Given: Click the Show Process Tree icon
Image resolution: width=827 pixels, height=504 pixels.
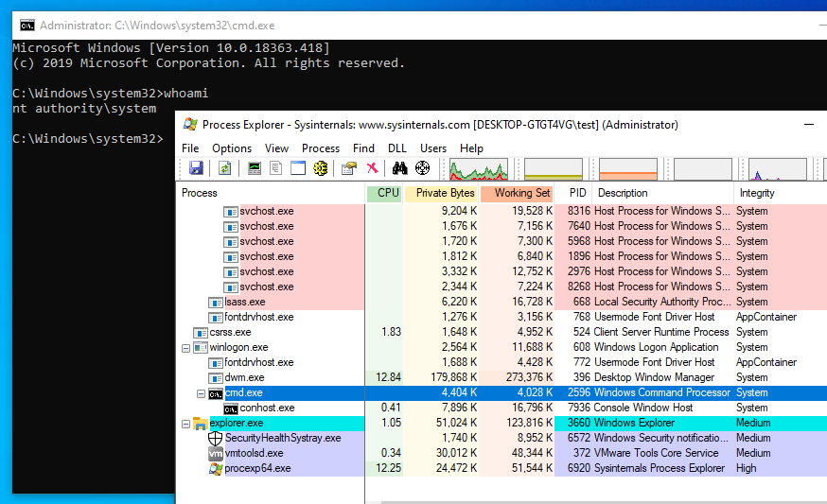Looking at the screenshot, I should coord(276,168).
